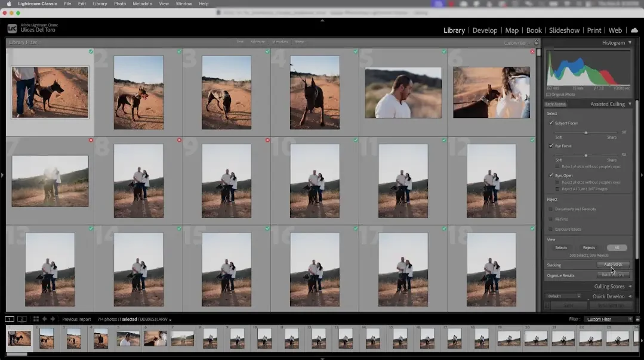Select main window display button 1

[x=10, y=319]
